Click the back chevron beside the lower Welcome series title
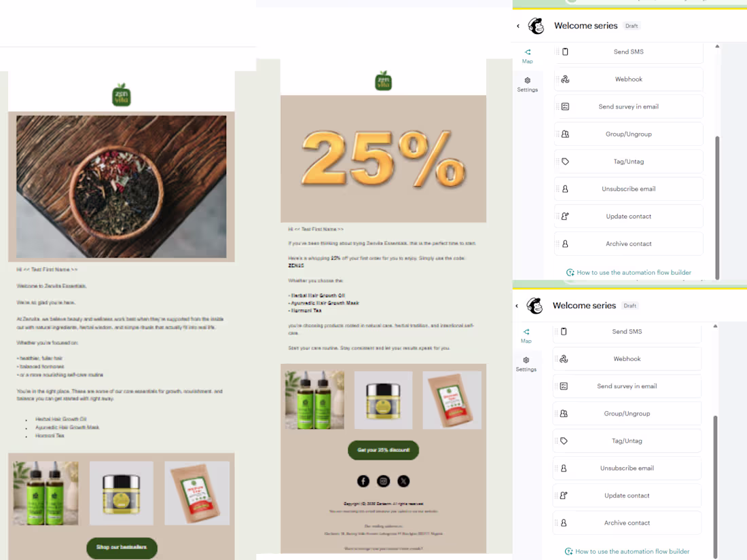 coord(516,305)
